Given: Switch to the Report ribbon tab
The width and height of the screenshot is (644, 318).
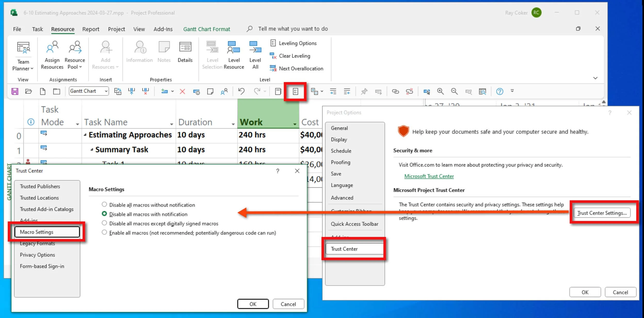Looking at the screenshot, I should pyautogui.click(x=91, y=29).
